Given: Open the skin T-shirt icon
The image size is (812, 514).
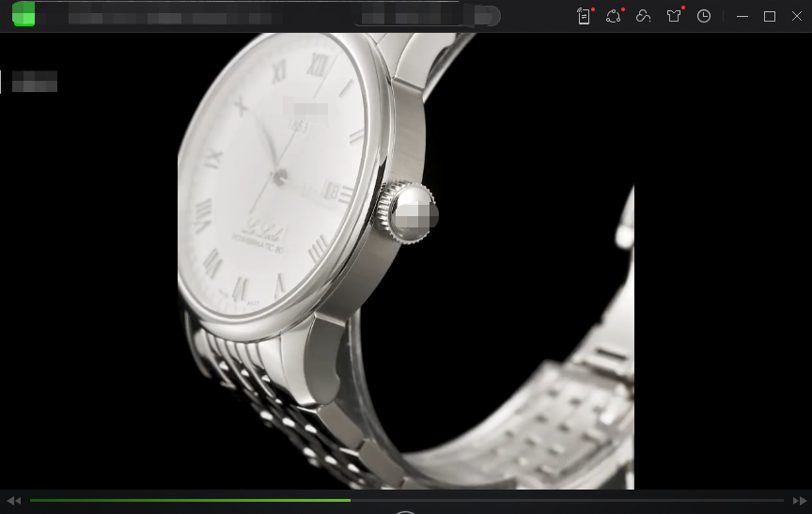Looking at the screenshot, I should click(674, 16).
